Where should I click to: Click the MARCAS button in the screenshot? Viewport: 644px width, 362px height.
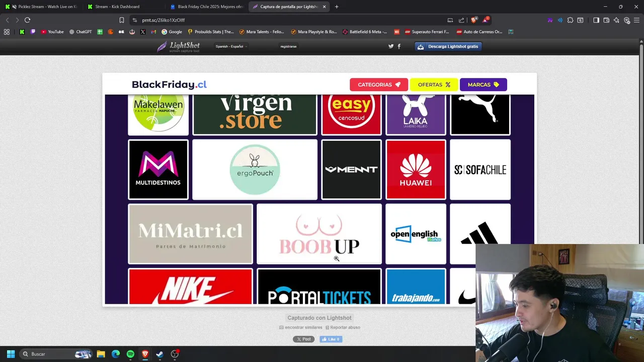[483, 84]
